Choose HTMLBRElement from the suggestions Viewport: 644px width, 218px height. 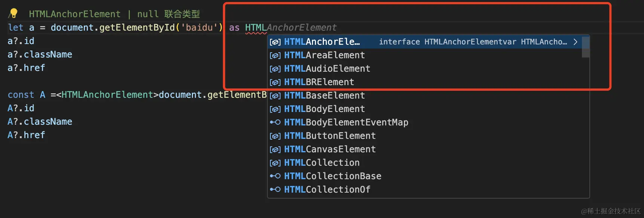(x=319, y=82)
